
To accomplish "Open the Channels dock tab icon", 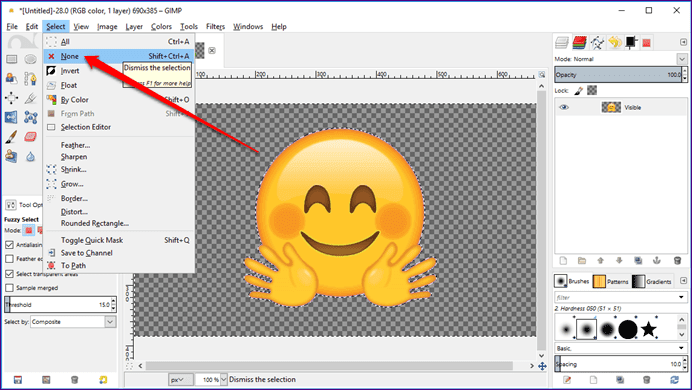I will (579, 43).
